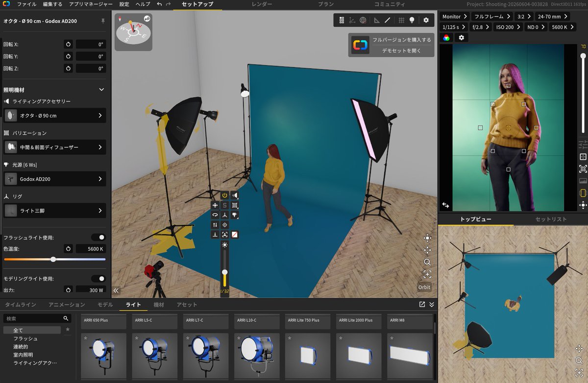The image size is (588, 383).
Task: Open the ヘルプ menu
Action: pyautogui.click(x=143, y=4)
